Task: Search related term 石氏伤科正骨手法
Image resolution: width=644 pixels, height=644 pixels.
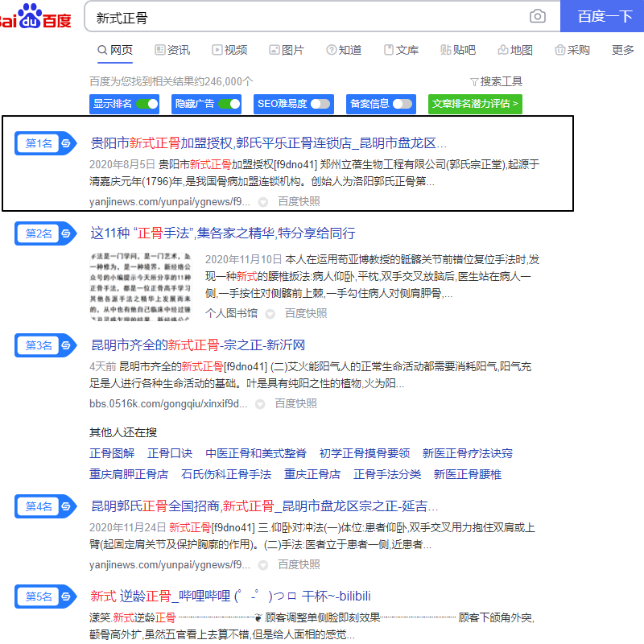Action: [x=226, y=474]
